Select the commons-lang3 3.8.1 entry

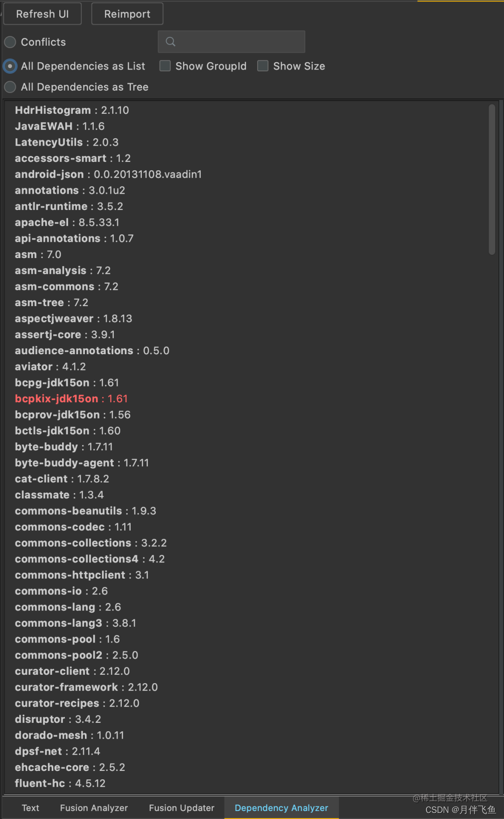(76, 623)
